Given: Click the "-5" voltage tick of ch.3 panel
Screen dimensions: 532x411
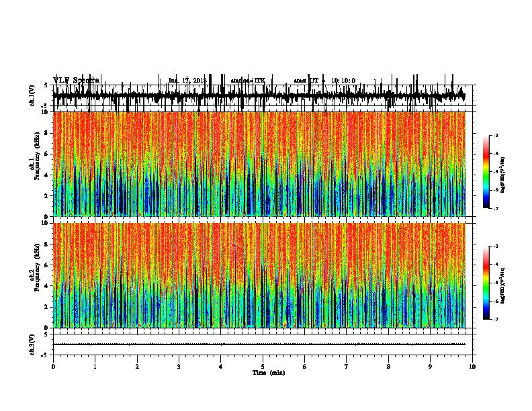Looking at the screenshot, I should (x=44, y=355).
